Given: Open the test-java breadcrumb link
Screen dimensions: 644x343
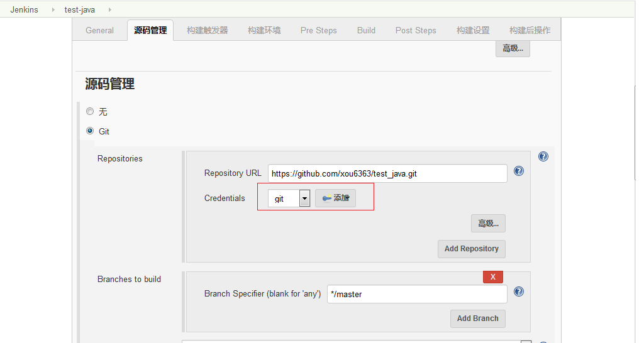Looking at the screenshot, I should pyautogui.click(x=80, y=10).
